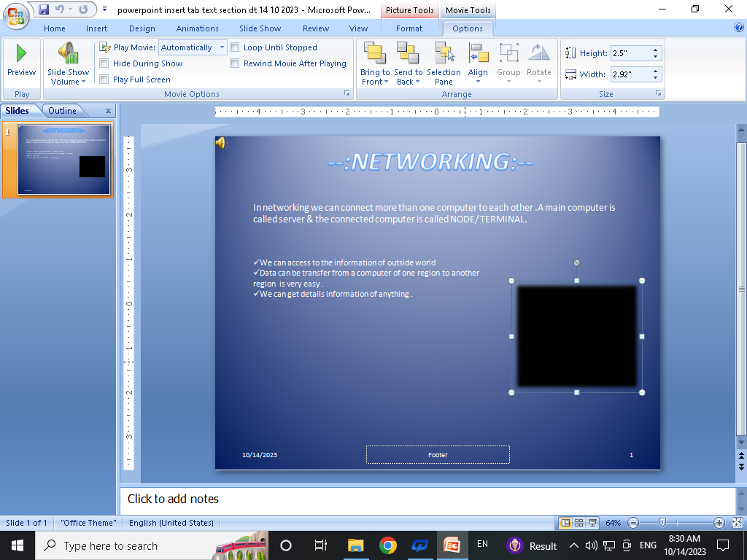Click the Bring to Front icon
This screenshot has width=747, height=560.
[x=374, y=53]
